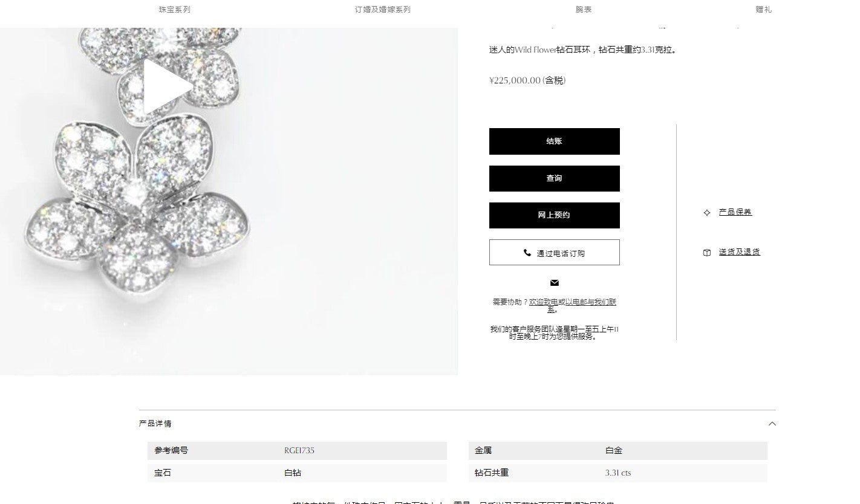Screen dimensions: 860x504
Task: Click the 欢迎致电 contact link
Action: 543,302
